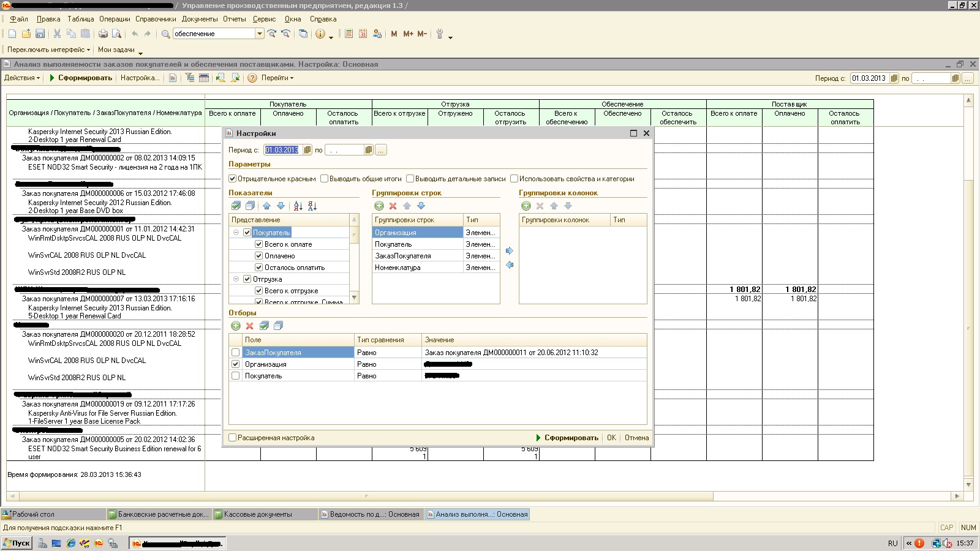980x551 pixels.
Task: Move grouping back to rows with left arrow
Action: click(510, 265)
